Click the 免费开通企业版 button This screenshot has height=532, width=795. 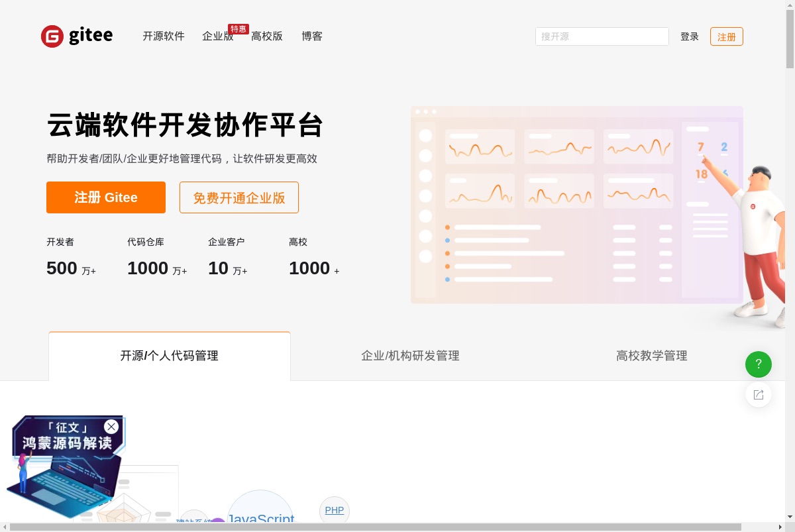239,197
